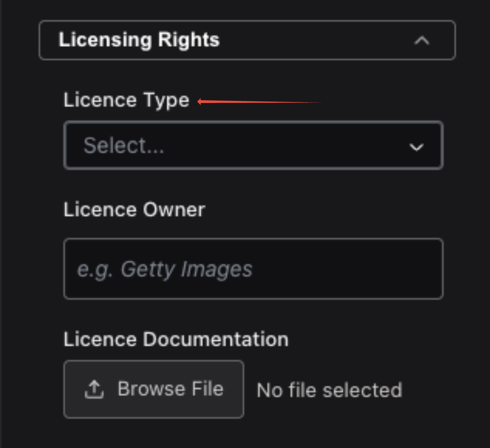This screenshot has height=448, width=490.
Task: Click the upload icon in Browse File
Action: (94, 390)
